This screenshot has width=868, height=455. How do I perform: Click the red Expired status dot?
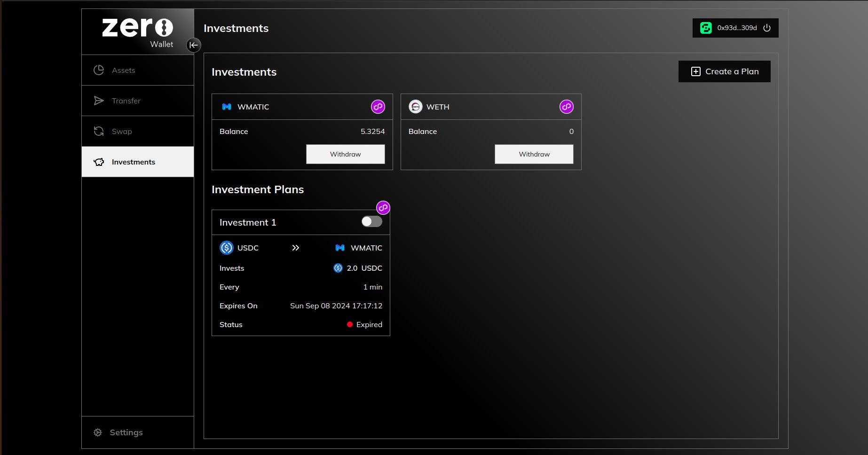[350, 324]
